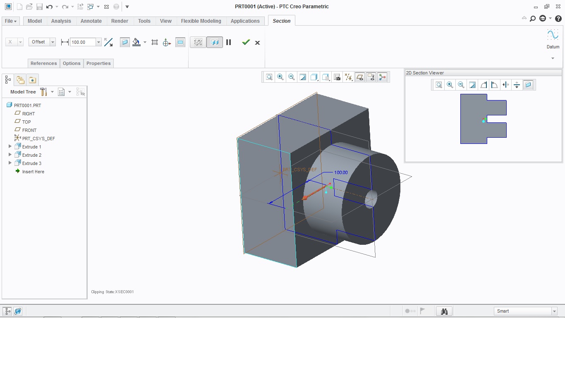Switch to the Tools tab
Screen dimensions: 565x392
[144, 21]
